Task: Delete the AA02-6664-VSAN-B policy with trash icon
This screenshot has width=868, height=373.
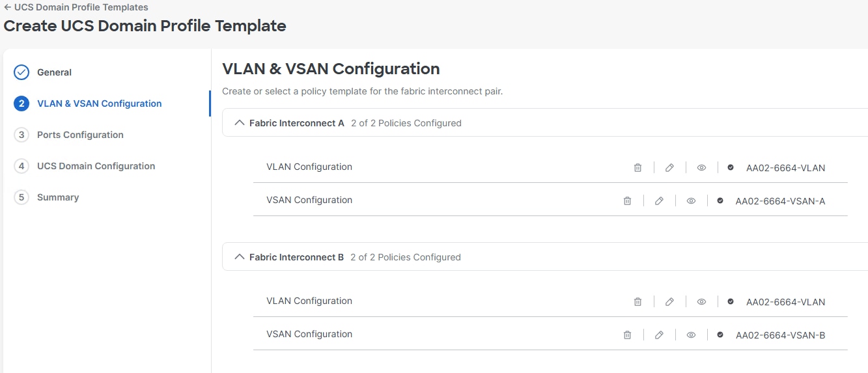Action: pyautogui.click(x=627, y=335)
